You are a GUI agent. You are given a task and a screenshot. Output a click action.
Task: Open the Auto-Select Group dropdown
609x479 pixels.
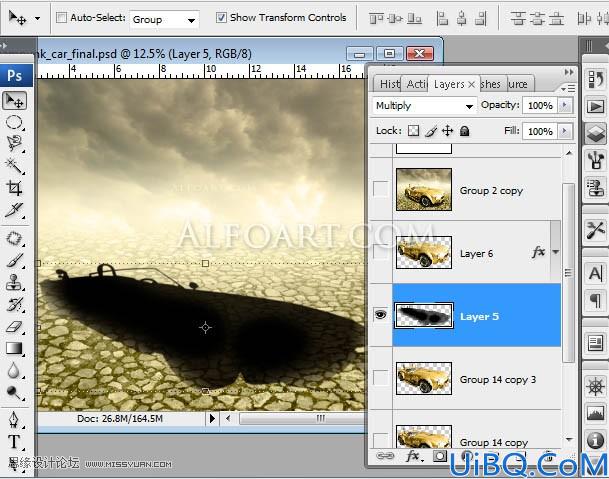[x=164, y=19]
